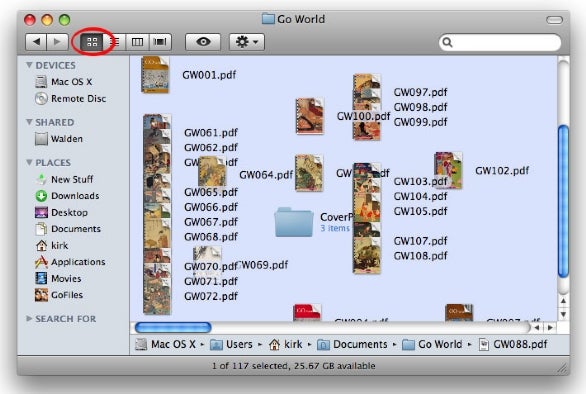Viewport: 586px width, 394px height.
Task: Open Desktop in the sidebar
Action: (x=61, y=212)
